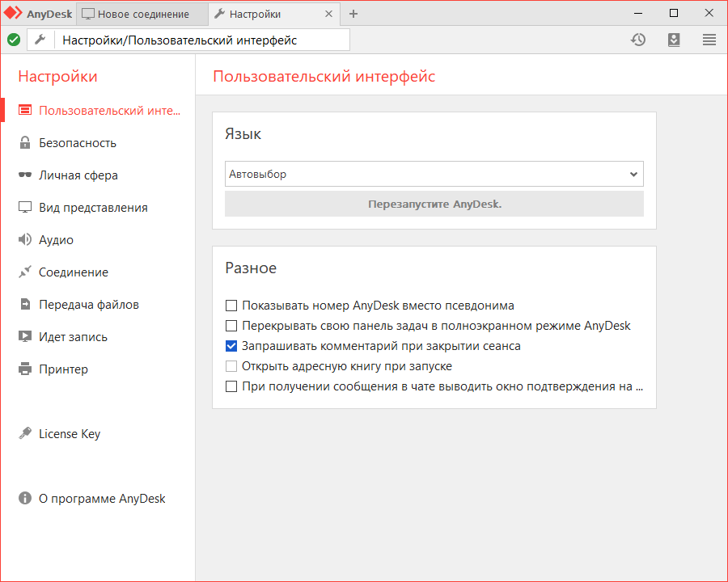Viewport: 728px width, 582px height.
Task: Open Аудио settings via speaker icon
Action: coord(25,240)
